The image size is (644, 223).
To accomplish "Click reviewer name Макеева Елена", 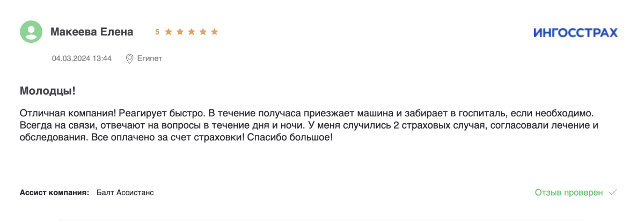I will coord(92,32).
